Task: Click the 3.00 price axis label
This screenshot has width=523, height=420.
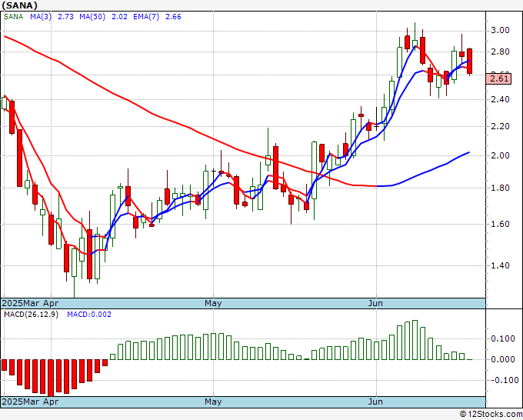Action: point(501,30)
